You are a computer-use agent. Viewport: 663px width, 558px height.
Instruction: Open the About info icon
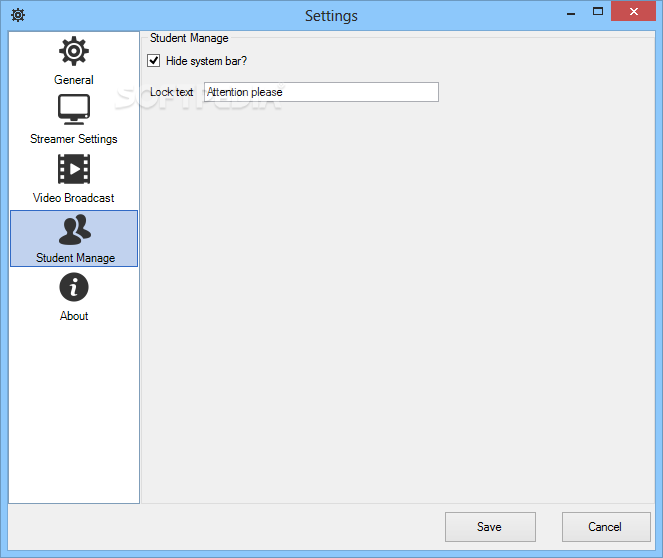[74, 287]
